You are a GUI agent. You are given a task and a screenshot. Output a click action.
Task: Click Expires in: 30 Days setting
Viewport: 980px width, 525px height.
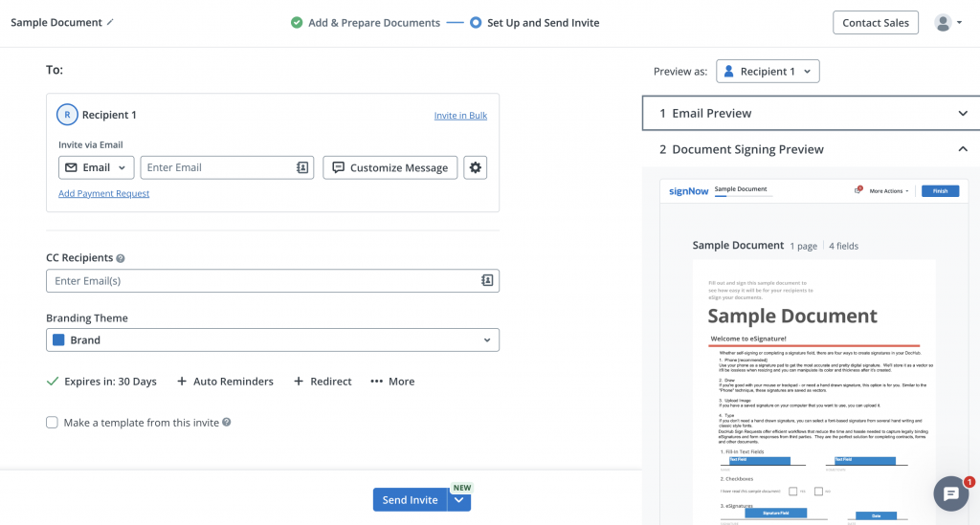(101, 382)
